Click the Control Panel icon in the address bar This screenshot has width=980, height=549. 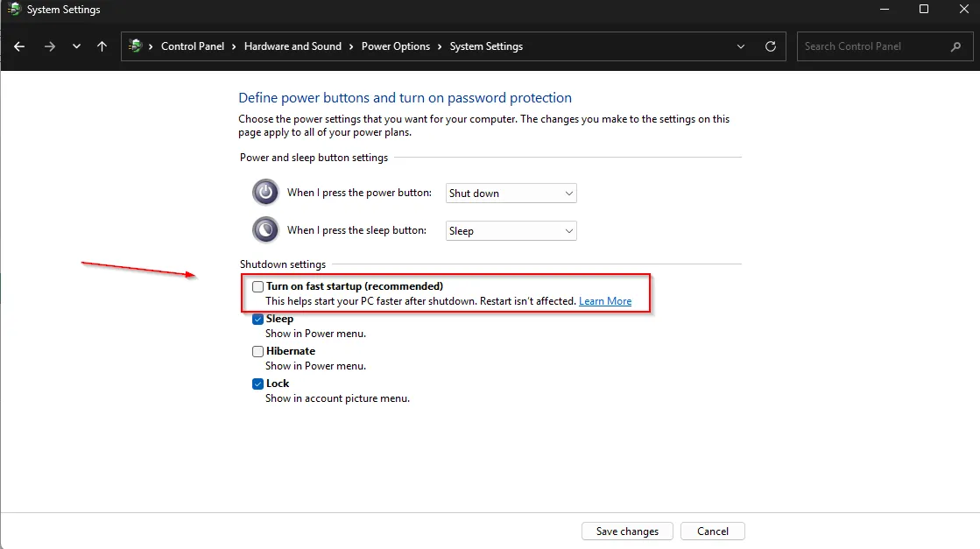(x=136, y=46)
